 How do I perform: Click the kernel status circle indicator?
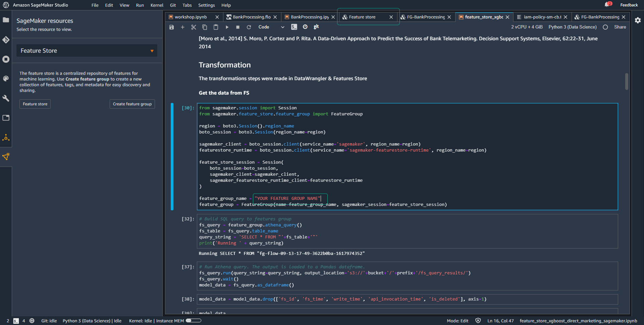coord(605,27)
